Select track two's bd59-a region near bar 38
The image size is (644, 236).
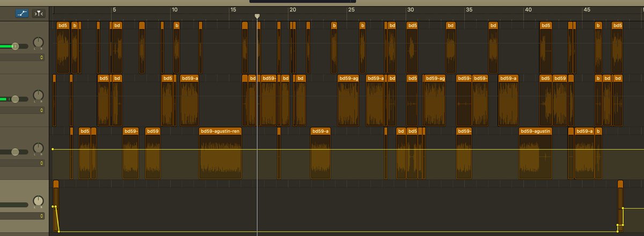[508, 100]
